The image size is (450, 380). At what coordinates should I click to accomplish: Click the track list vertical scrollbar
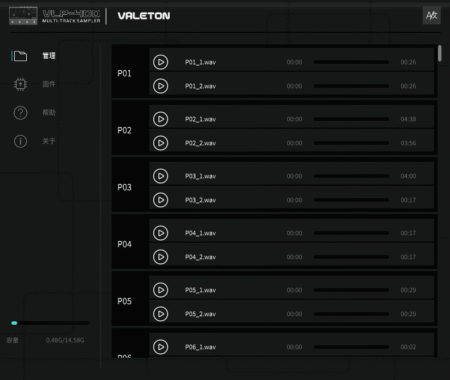click(440, 53)
